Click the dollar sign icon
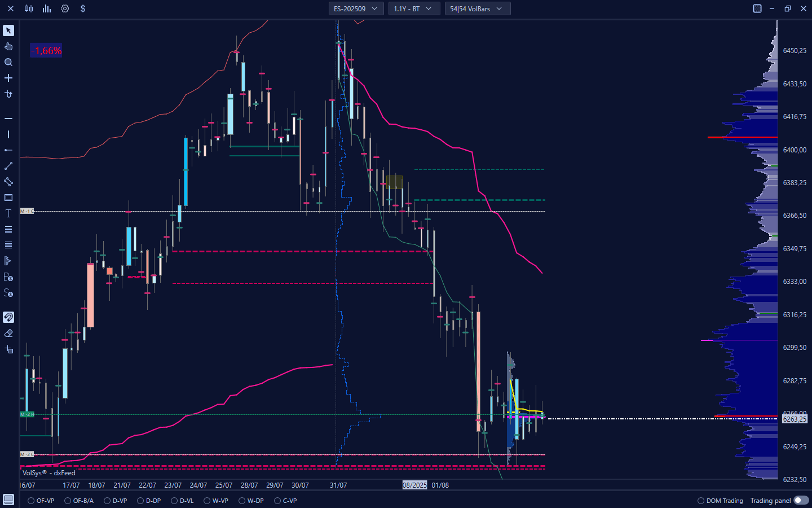This screenshot has height=508, width=812. pos(83,8)
